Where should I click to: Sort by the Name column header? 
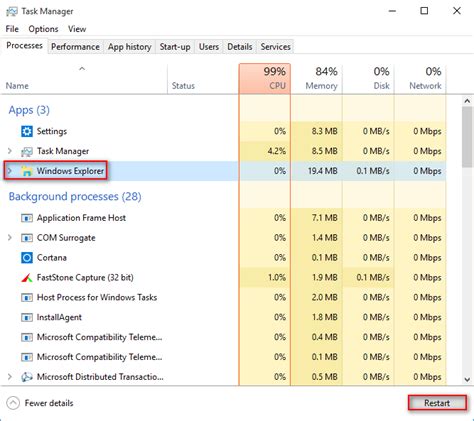pyautogui.click(x=83, y=79)
